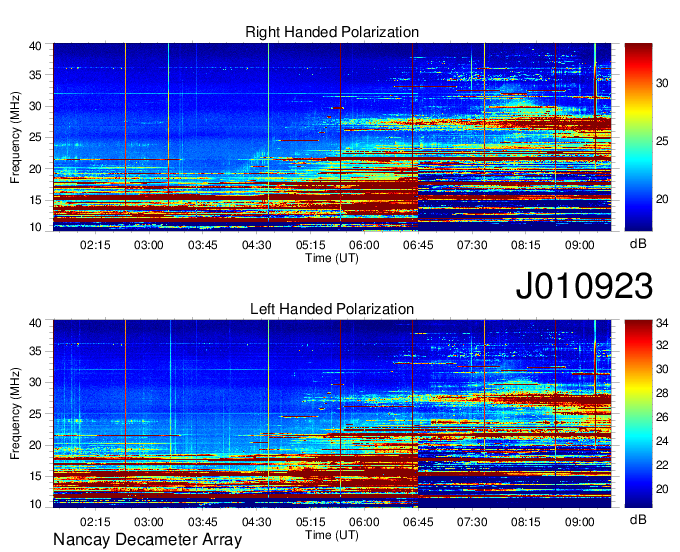
Task: Click the Right Handed Polarization spectrogram image
Action: tap(332, 137)
